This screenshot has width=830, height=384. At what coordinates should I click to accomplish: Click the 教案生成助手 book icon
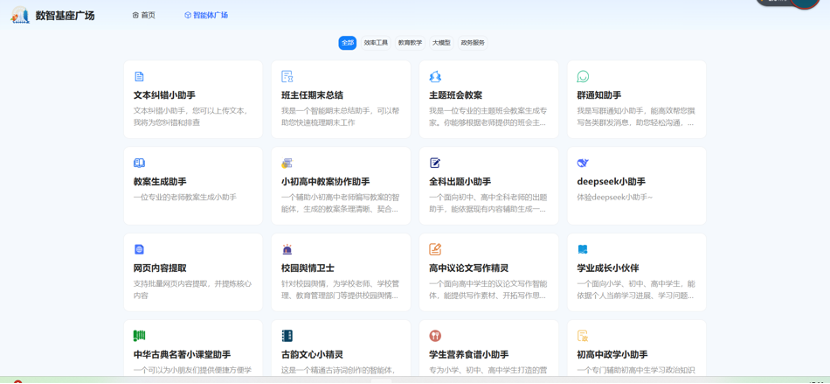(139, 163)
